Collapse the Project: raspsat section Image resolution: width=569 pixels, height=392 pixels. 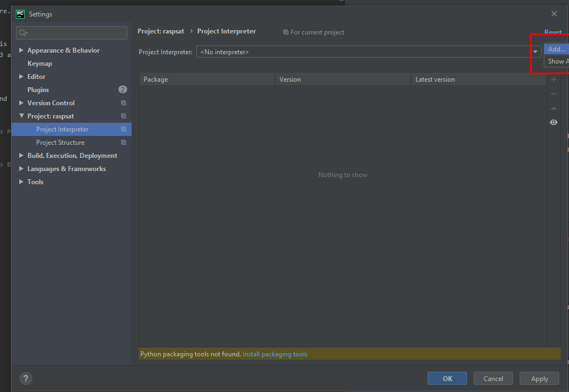click(21, 116)
